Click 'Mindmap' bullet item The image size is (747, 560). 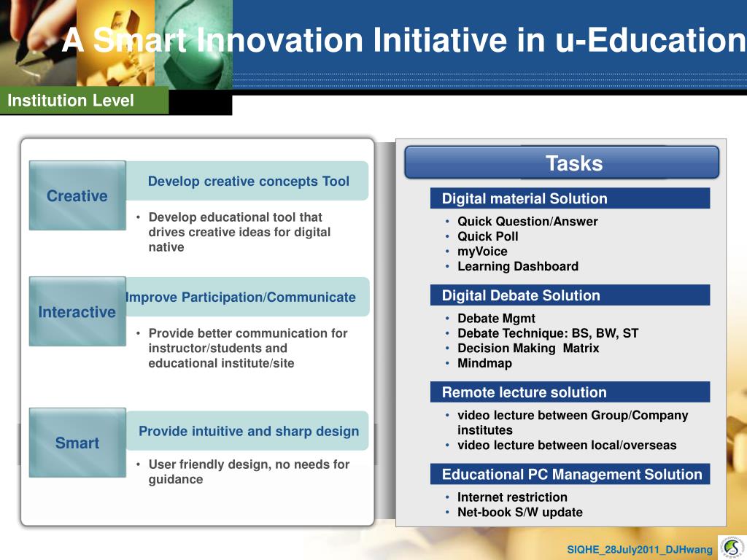coord(484,363)
